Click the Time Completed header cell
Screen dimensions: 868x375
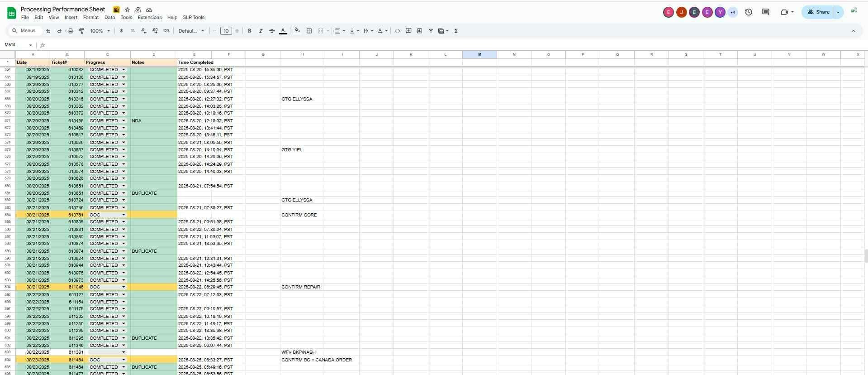[194, 62]
